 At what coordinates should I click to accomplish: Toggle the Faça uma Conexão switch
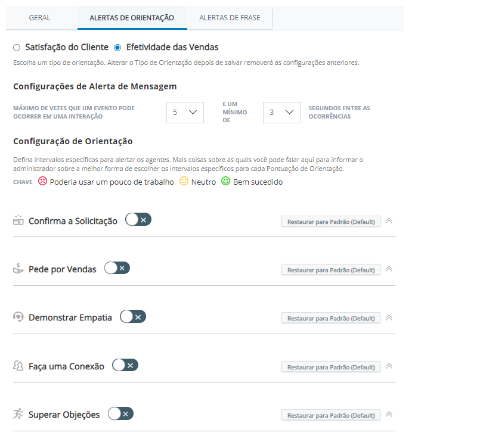(125, 365)
